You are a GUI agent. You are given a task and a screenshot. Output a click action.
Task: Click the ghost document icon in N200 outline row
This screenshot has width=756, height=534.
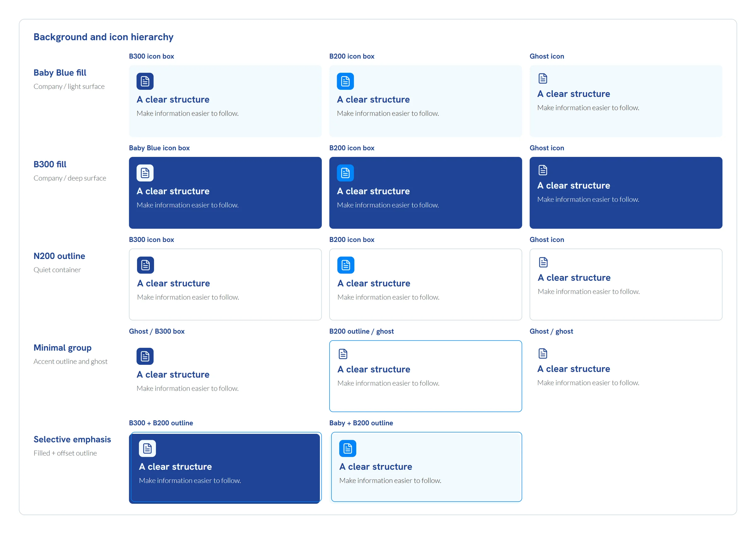click(543, 262)
